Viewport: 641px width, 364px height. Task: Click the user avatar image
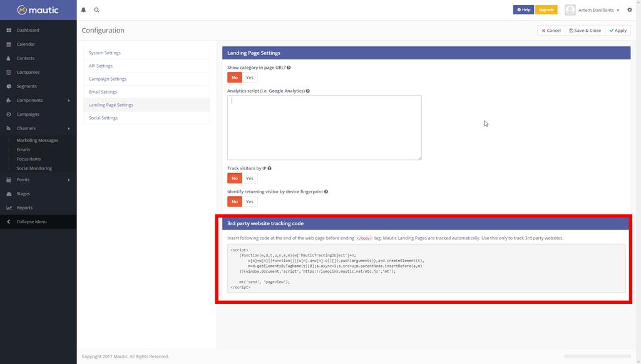point(570,10)
